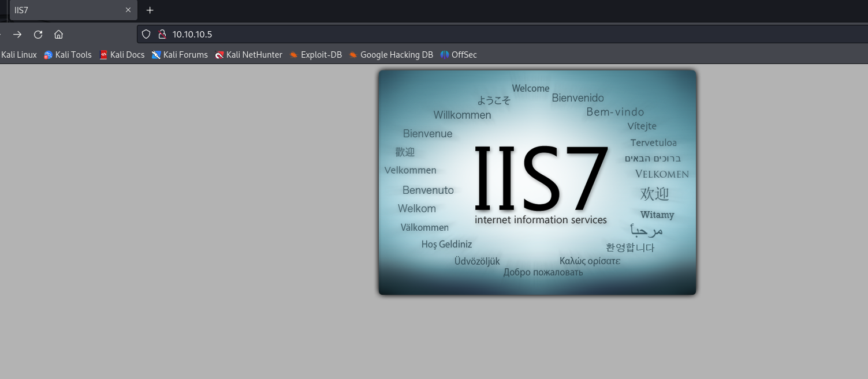Viewport: 868px width, 379px height.
Task: Open the Google Hacking DB bookmark
Action: pos(391,55)
